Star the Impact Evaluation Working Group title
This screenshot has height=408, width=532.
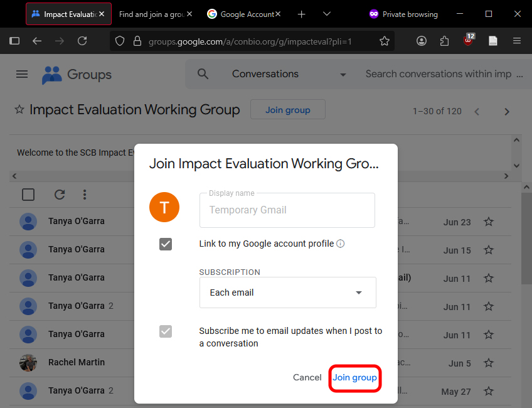pyautogui.click(x=19, y=110)
